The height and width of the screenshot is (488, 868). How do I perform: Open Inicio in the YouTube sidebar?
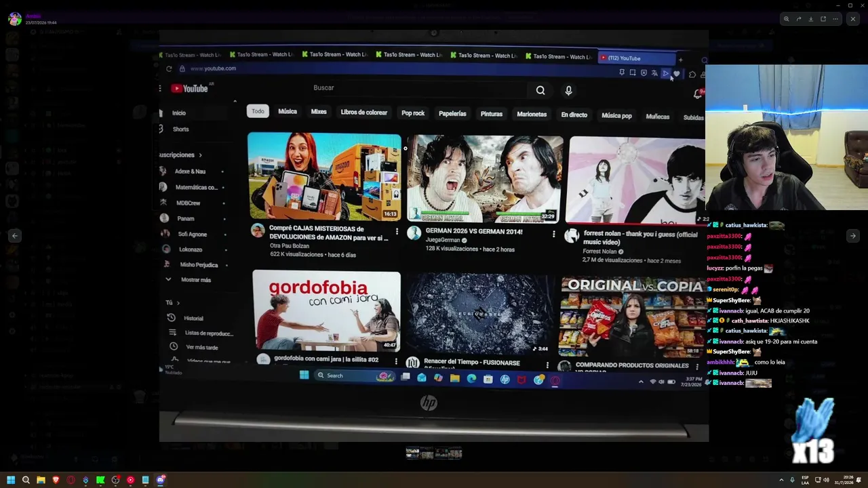[179, 113]
